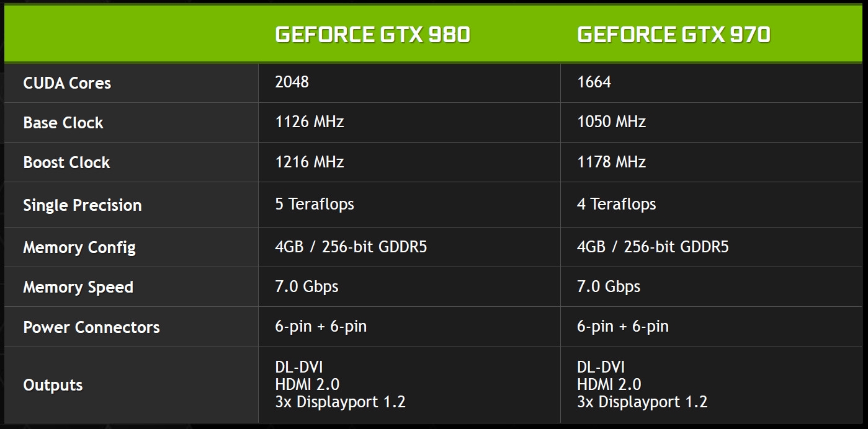
Task: Select the Memory Config row label
Action: point(79,247)
